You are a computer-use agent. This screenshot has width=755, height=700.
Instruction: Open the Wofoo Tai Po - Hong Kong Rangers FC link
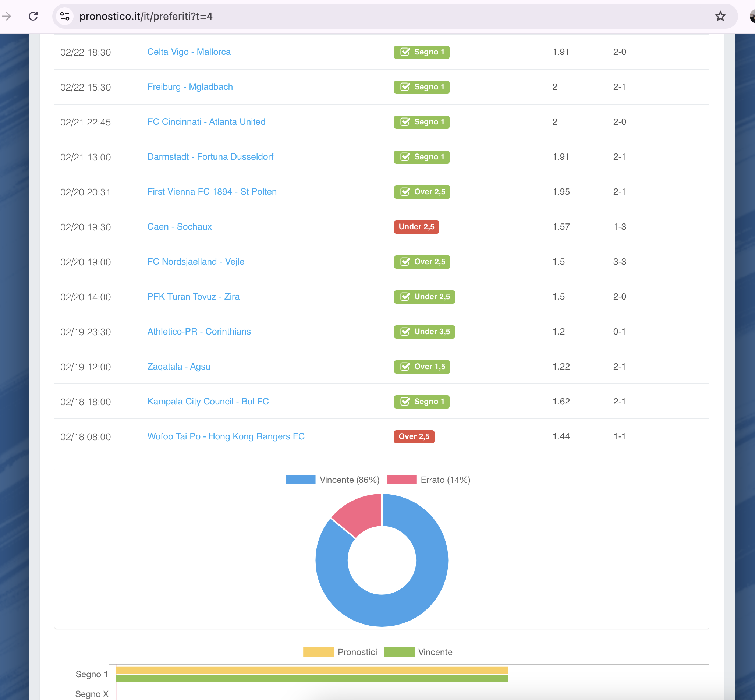[226, 436]
